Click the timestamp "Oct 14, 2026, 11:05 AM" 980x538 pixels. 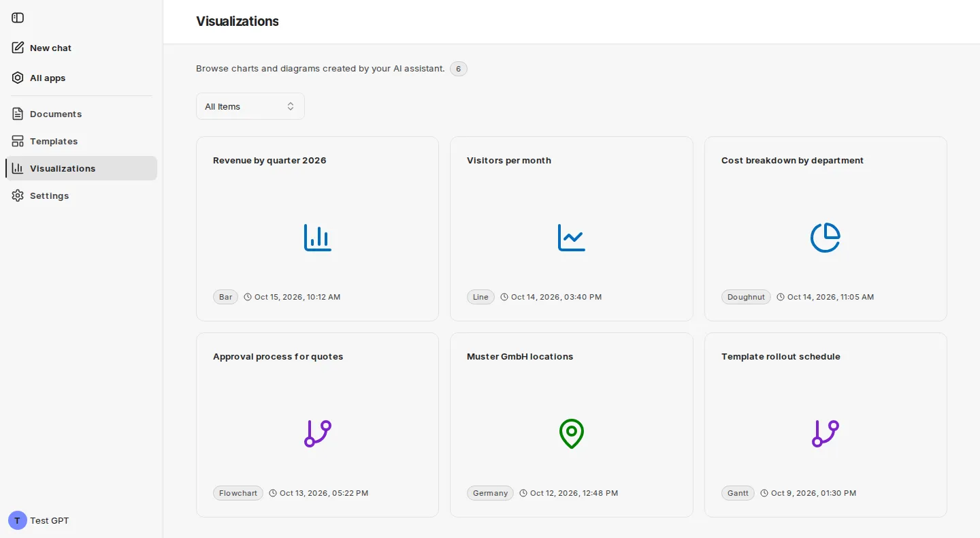pos(830,297)
